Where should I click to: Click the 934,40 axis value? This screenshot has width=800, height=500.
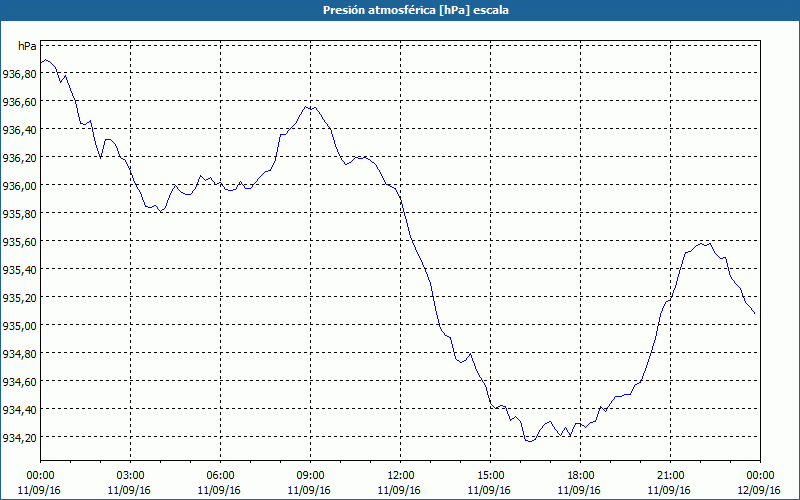(x=19, y=410)
